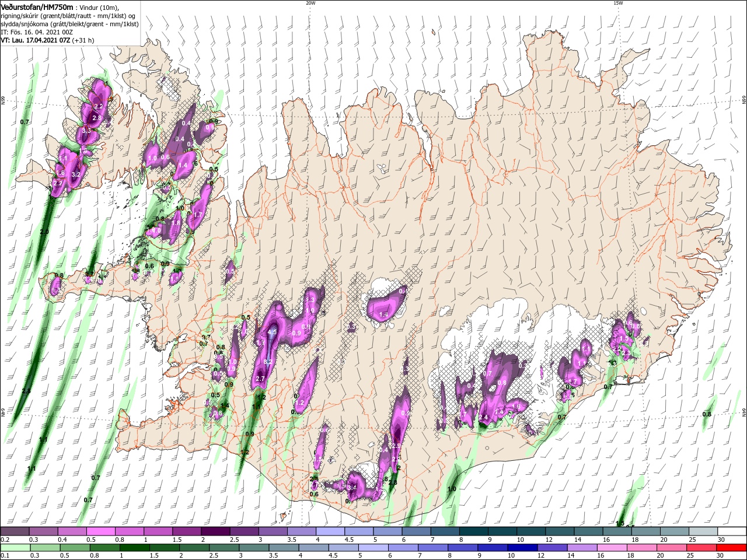The image size is (747, 560).
Task: Select the IT: Fös. 16. 04. 2021 00Z line
Action: (x=36, y=32)
